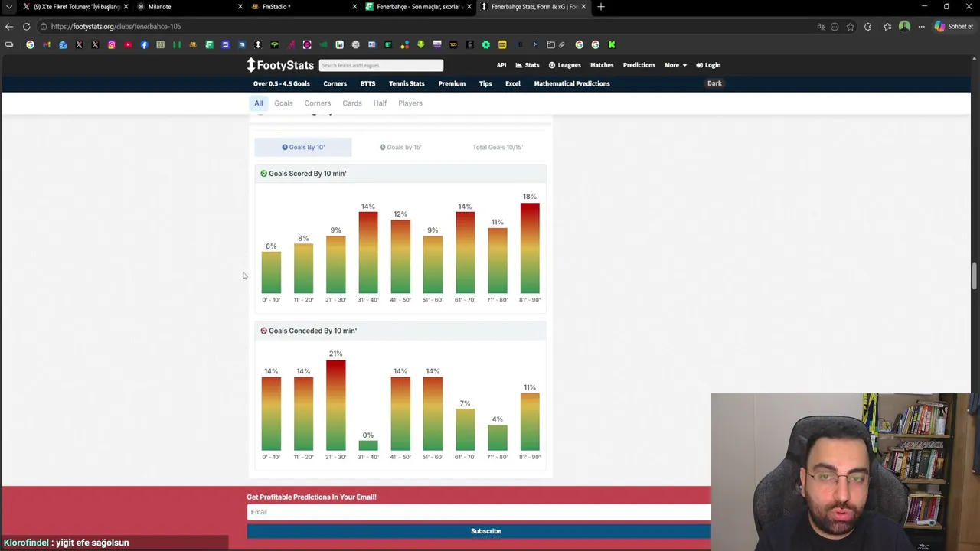
Task: Open the Premium link
Action: (x=452, y=83)
